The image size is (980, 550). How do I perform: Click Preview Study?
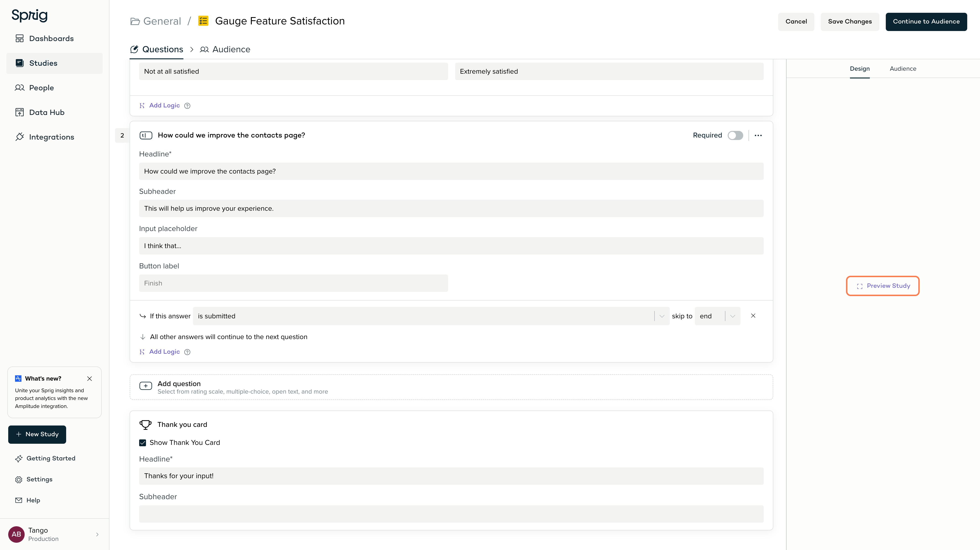pos(882,286)
